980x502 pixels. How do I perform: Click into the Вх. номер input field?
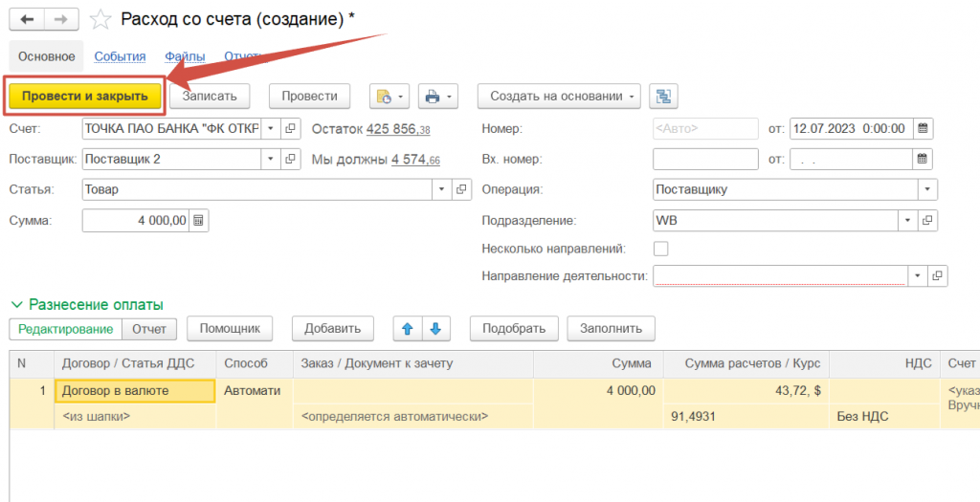tap(704, 159)
